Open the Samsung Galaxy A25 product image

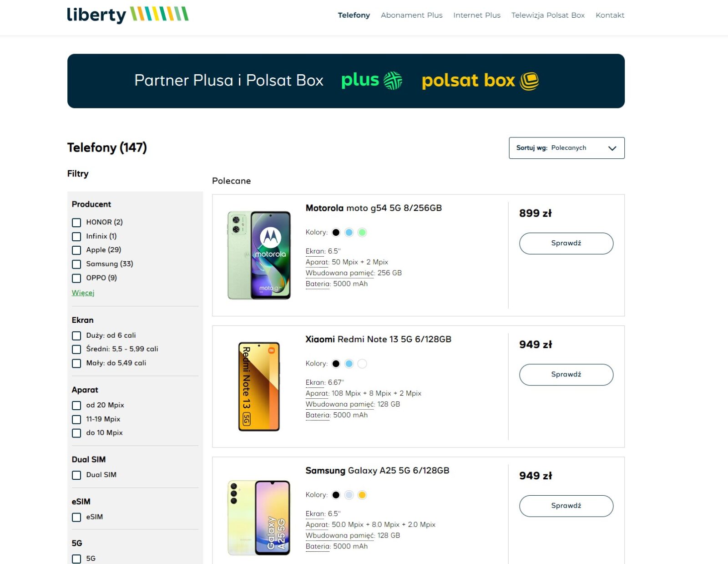pyautogui.click(x=259, y=518)
